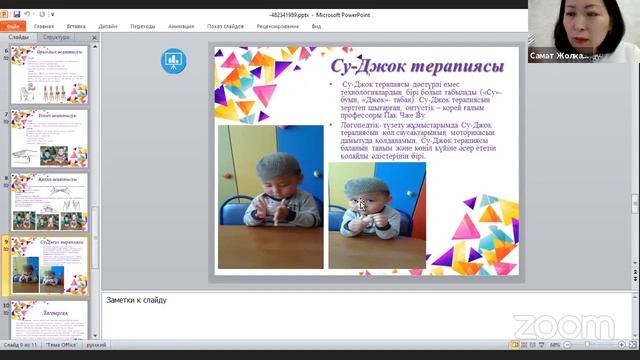Select slide 10 thumbnail

click(x=49, y=320)
